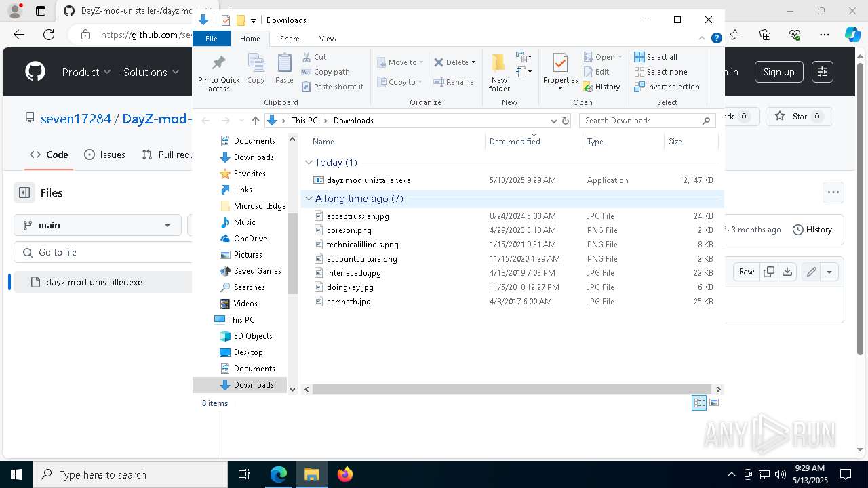Open Windows Start menu

coord(16,474)
